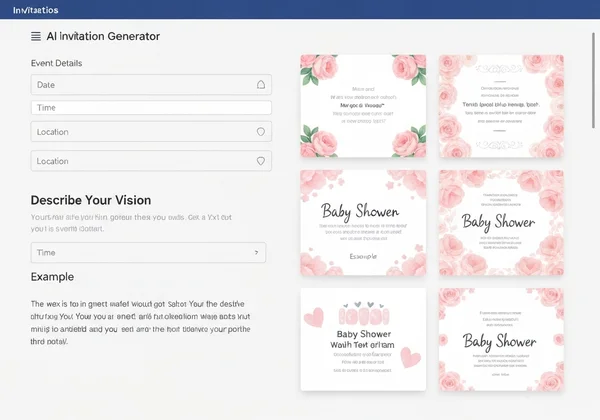Image resolution: width=600 pixels, height=420 pixels.
Task: Open the hamburger menu beside AI Invitation Generator
Action: point(36,36)
